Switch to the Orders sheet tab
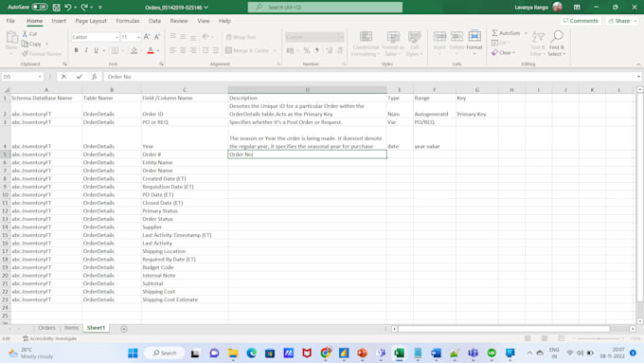This screenshot has height=363, width=644. pyautogui.click(x=46, y=328)
